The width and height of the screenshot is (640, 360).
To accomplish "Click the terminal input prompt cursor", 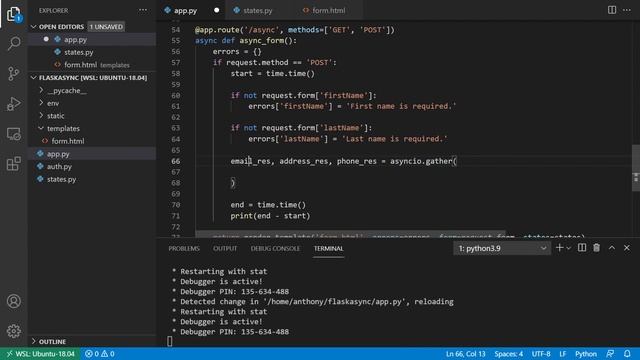I will pyautogui.click(x=170, y=341).
